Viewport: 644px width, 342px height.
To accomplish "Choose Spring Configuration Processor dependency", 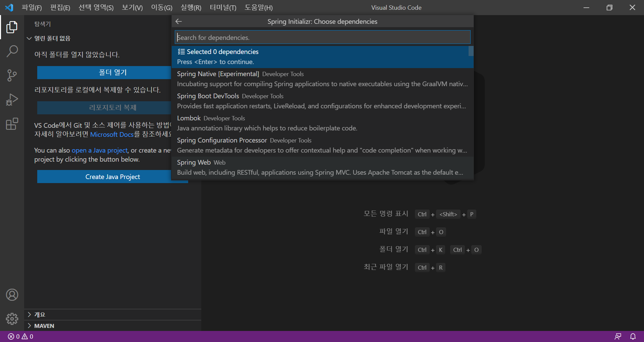I will pos(322,145).
